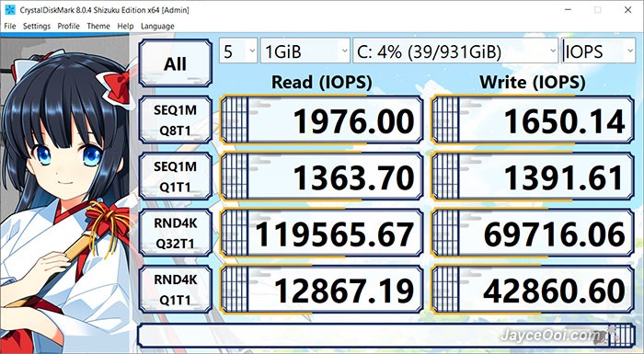
Task: Start the SEQ1M Q8T1 test
Action: pyautogui.click(x=176, y=120)
